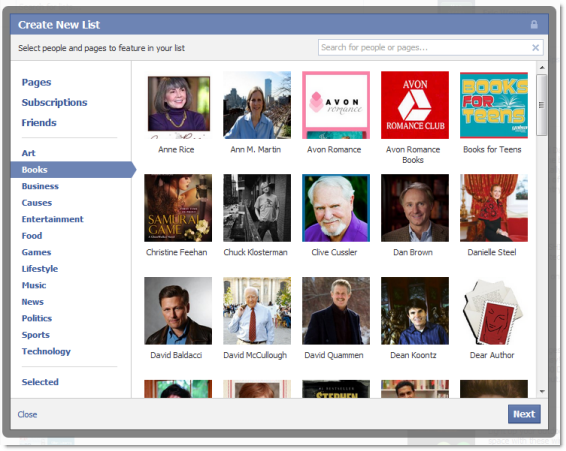Image resolution: width=566 pixels, height=451 pixels.
Task: Click the scrollbar up arrow
Action: tap(542, 68)
